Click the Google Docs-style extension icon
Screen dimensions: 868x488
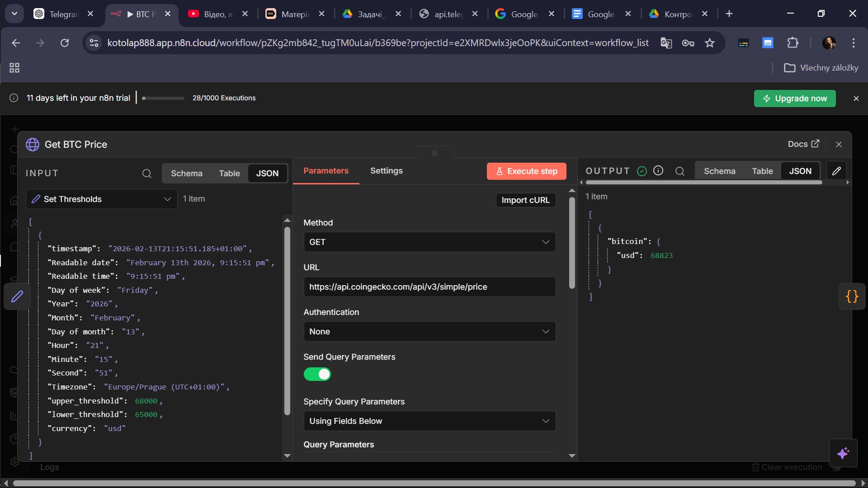click(768, 43)
